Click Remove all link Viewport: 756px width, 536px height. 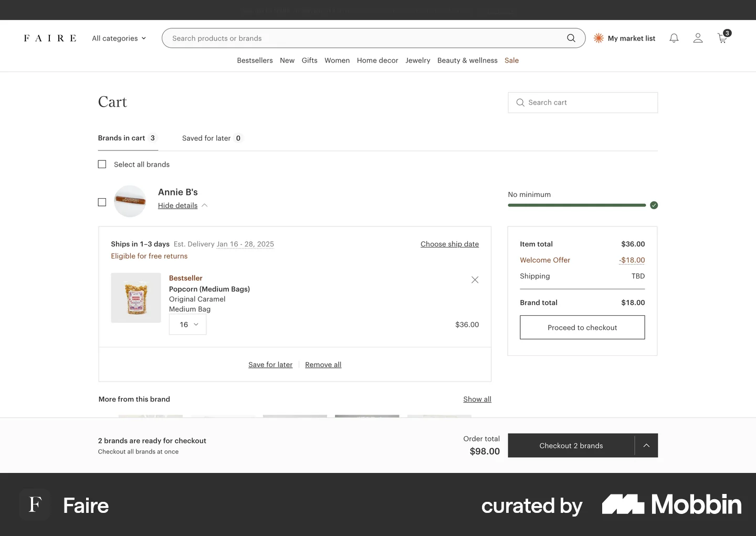(x=323, y=365)
